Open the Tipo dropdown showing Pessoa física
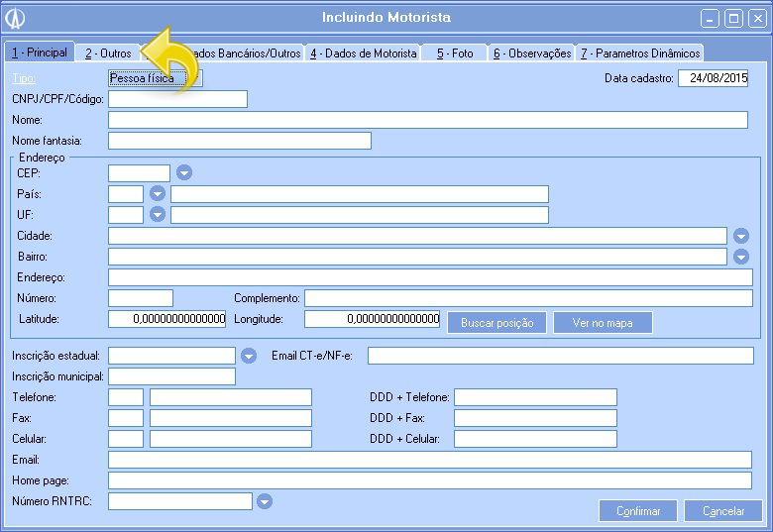Viewport: 773px width, 532px height. 154,78
